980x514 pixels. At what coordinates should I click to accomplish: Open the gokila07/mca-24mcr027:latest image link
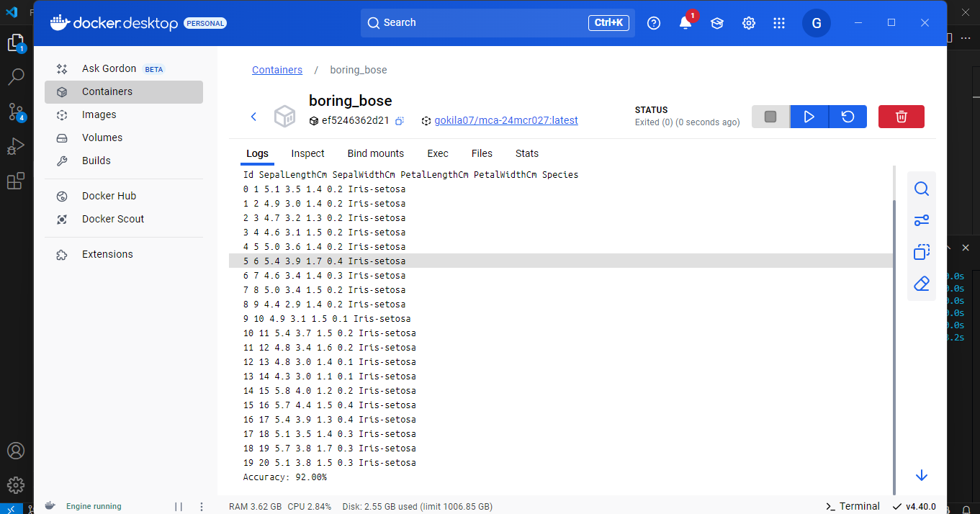(x=505, y=120)
